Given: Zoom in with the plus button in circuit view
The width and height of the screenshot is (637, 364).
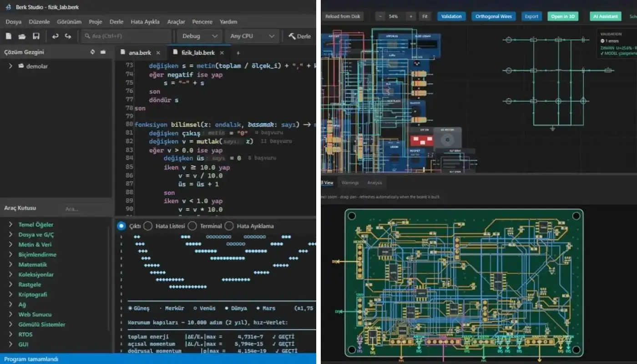Looking at the screenshot, I should tap(410, 16).
